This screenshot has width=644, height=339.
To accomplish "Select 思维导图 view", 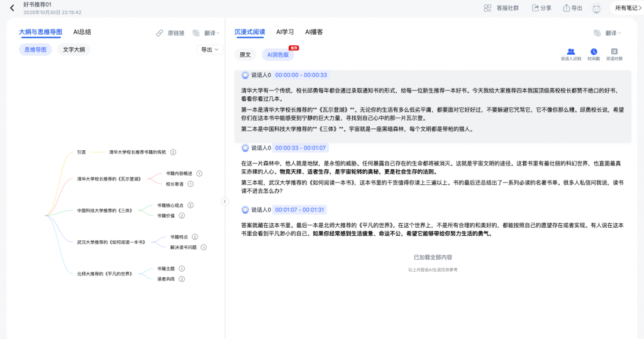I will 35,50.
